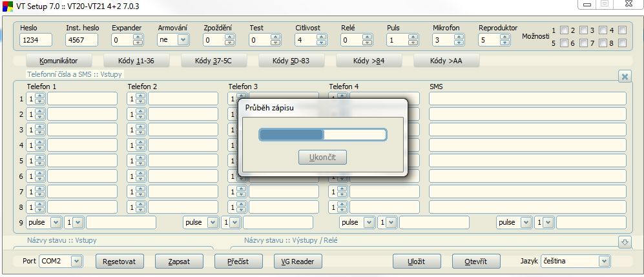Click row 1 spinner under Telefon 1
644x277 pixels.
[39, 99]
